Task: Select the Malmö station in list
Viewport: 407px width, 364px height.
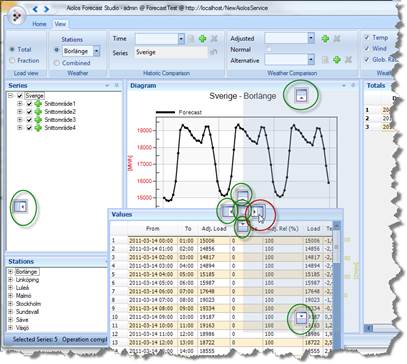Action: coord(23,296)
